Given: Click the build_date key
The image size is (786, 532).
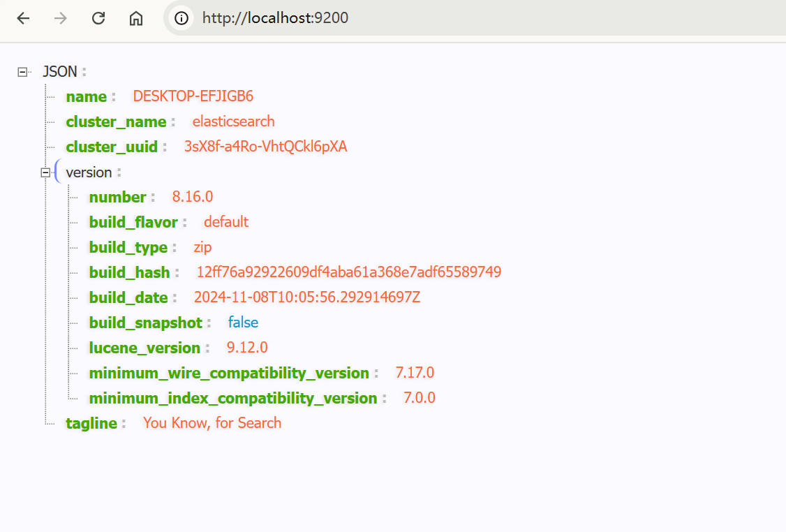Looking at the screenshot, I should click(x=128, y=297).
